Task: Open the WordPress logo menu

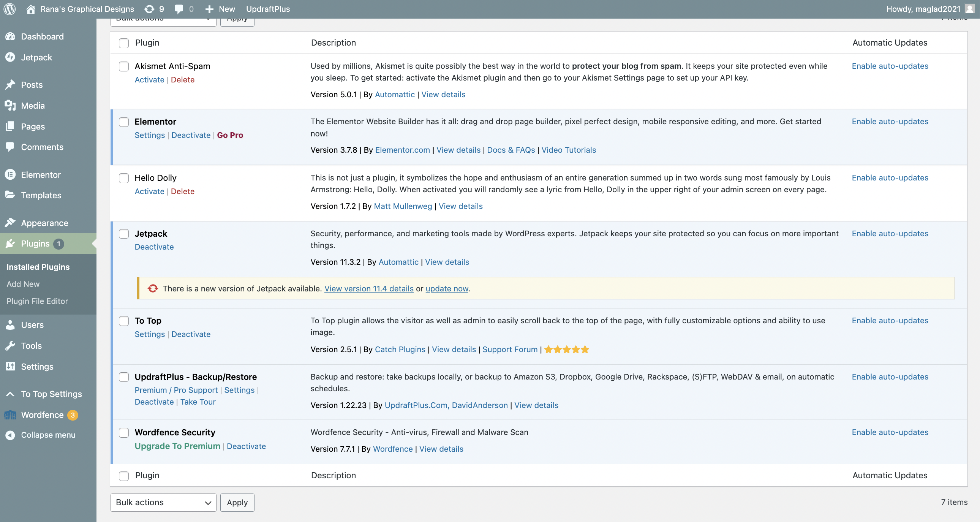Action: [9, 9]
